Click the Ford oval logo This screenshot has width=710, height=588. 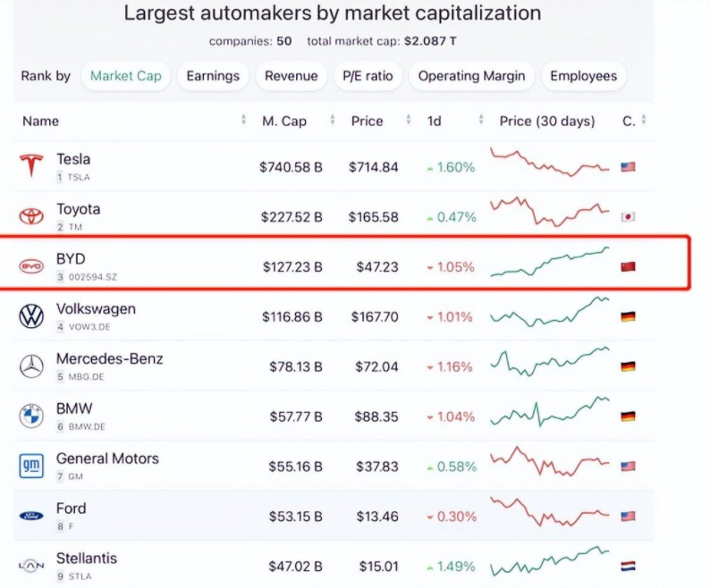tap(31, 516)
